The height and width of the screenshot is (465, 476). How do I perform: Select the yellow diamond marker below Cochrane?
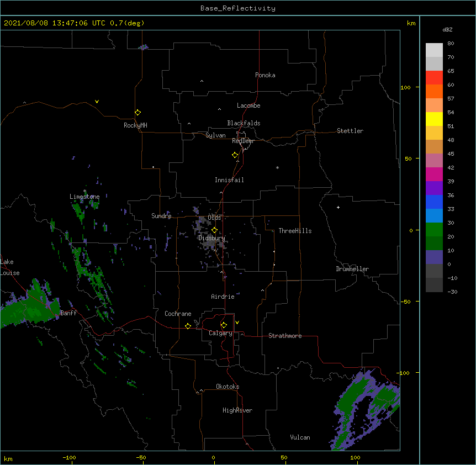188,326
